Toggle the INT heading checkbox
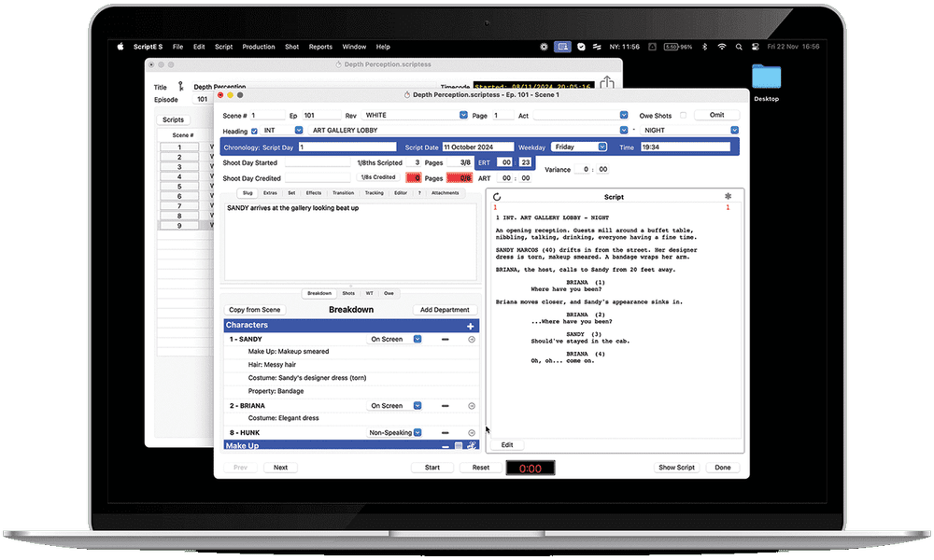Screen dimensions: 934x560 point(299,131)
